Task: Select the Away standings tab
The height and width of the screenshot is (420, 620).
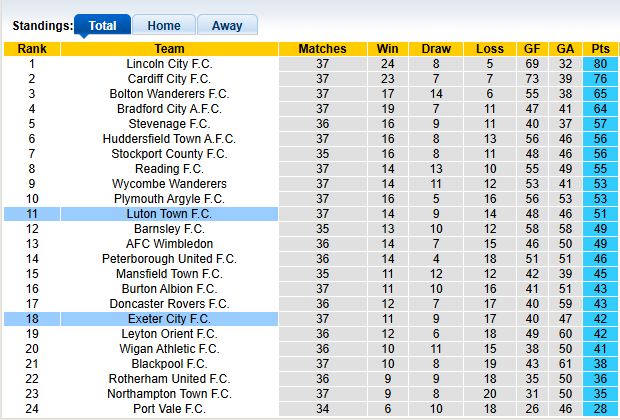Action: tap(226, 26)
